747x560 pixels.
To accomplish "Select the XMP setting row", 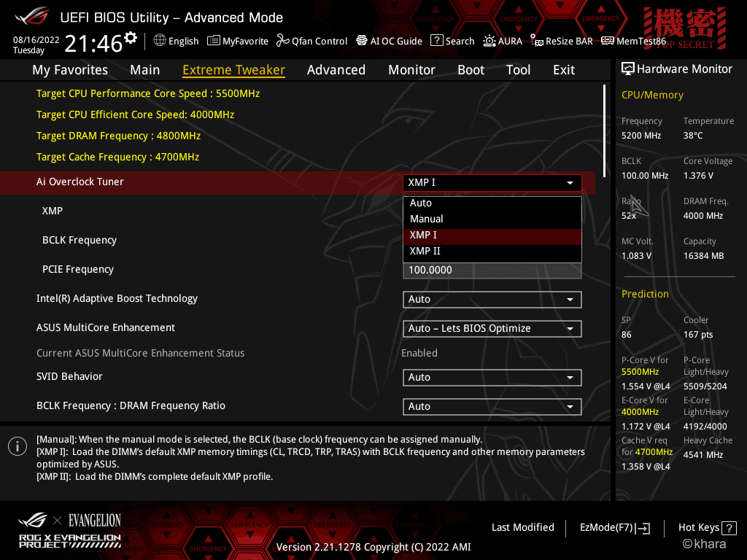I will pos(53,211).
